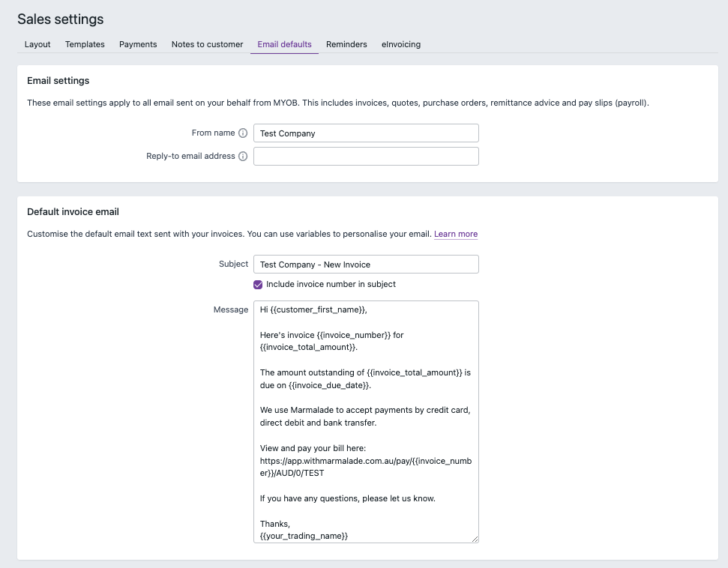The width and height of the screenshot is (728, 568).
Task: Click the Learn more link
Action: click(x=456, y=234)
